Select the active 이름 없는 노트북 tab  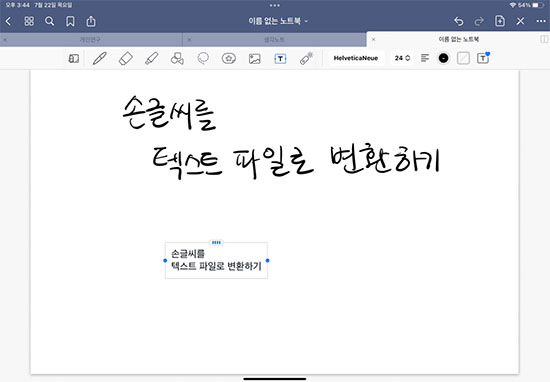pyautogui.click(x=458, y=39)
